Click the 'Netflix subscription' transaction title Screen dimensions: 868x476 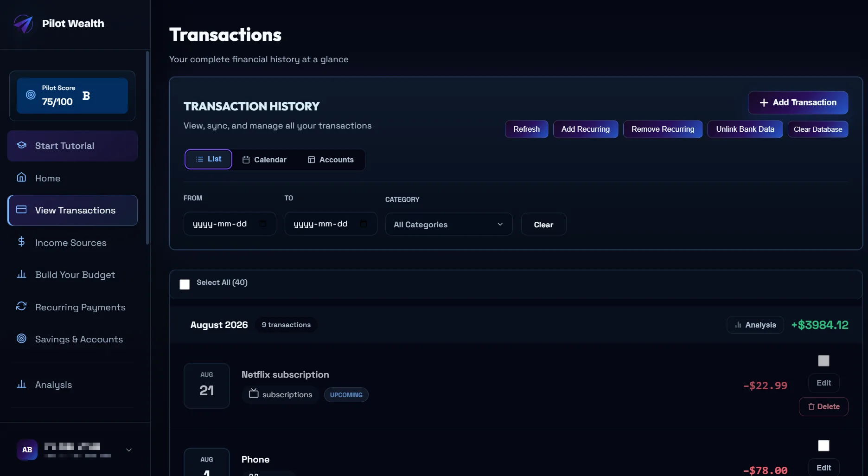pyautogui.click(x=285, y=374)
